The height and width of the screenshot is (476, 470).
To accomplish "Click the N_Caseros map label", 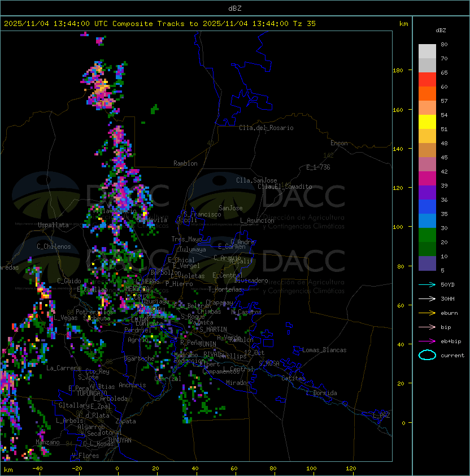I will 246,311.
